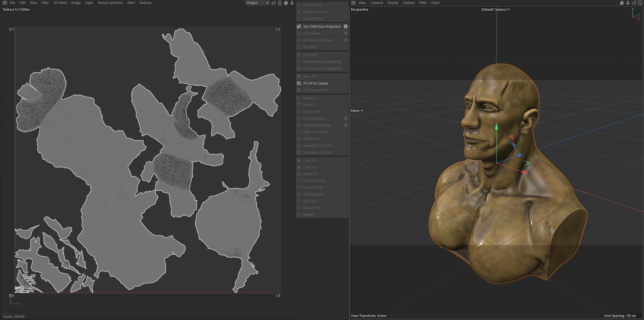Click the UV editor zoom arrows icon
The width and height of the screenshot is (644, 320).
[292, 3]
